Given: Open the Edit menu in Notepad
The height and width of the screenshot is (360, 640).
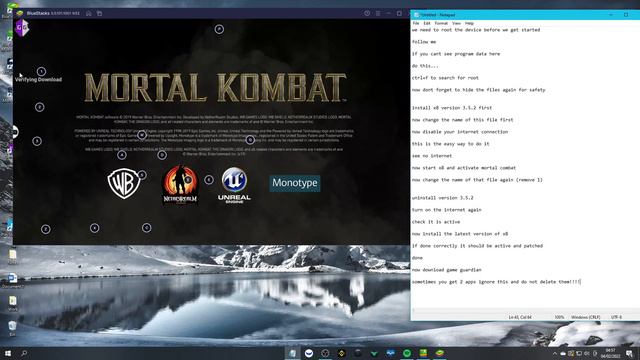Looking at the screenshot, I should (x=427, y=23).
